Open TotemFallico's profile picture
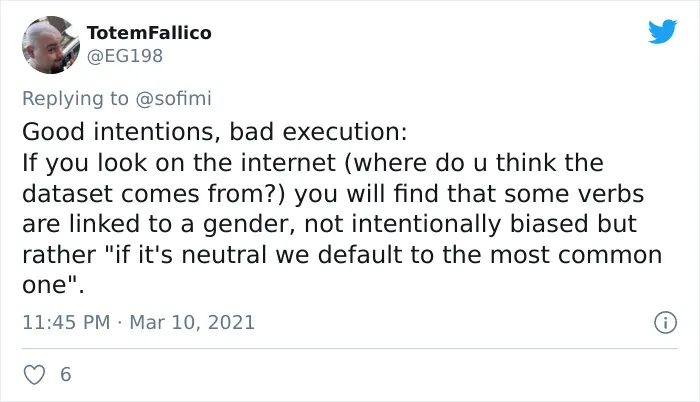The image size is (700, 402). coord(51,45)
